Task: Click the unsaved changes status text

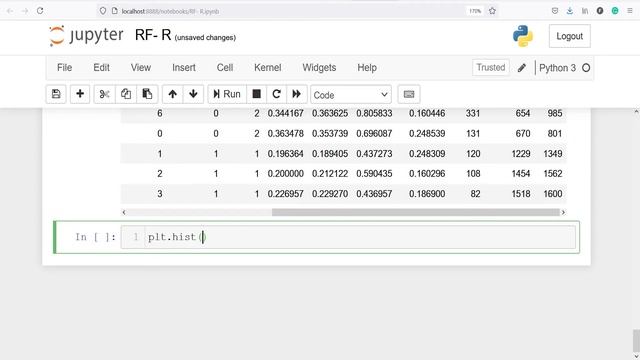Action: pos(205,38)
